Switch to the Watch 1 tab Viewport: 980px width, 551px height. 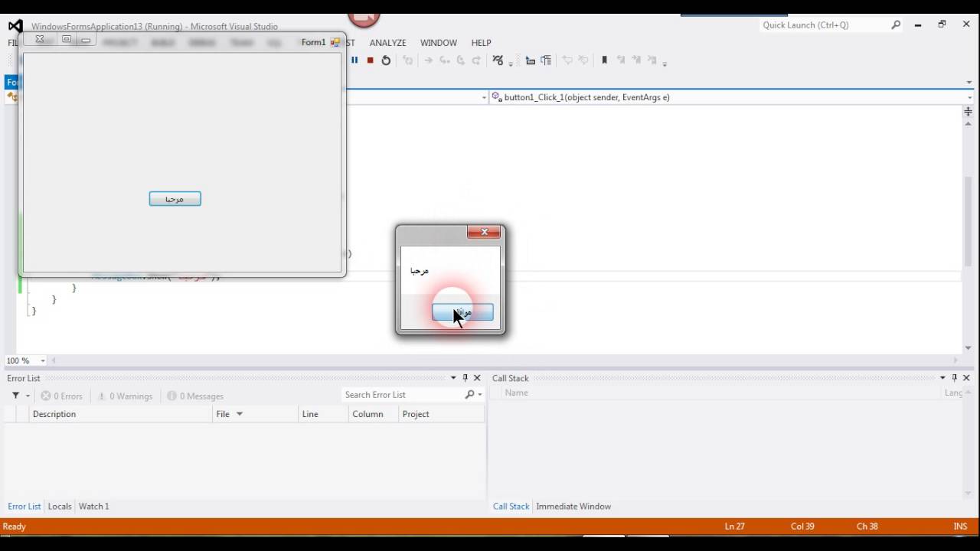(x=94, y=507)
